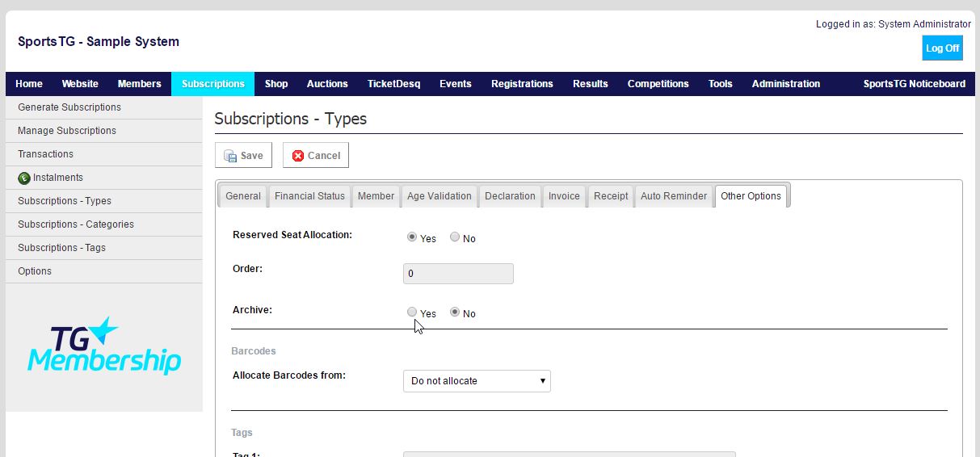Screen dimensions: 980x457
Task: Open Manage Subscriptions in the sidebar
Action: coord(67,131)
